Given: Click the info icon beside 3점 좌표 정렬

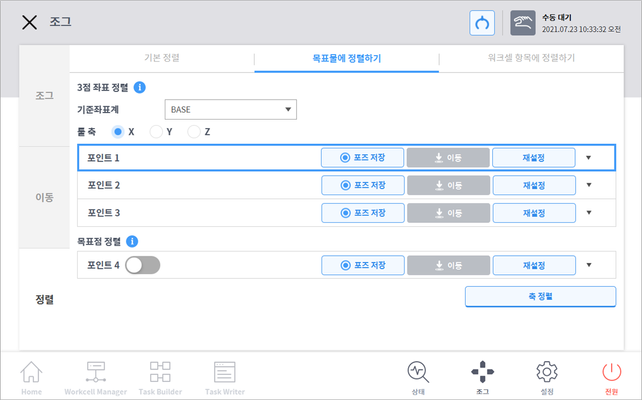Looking at the screenshot, I should coord(140,88).
